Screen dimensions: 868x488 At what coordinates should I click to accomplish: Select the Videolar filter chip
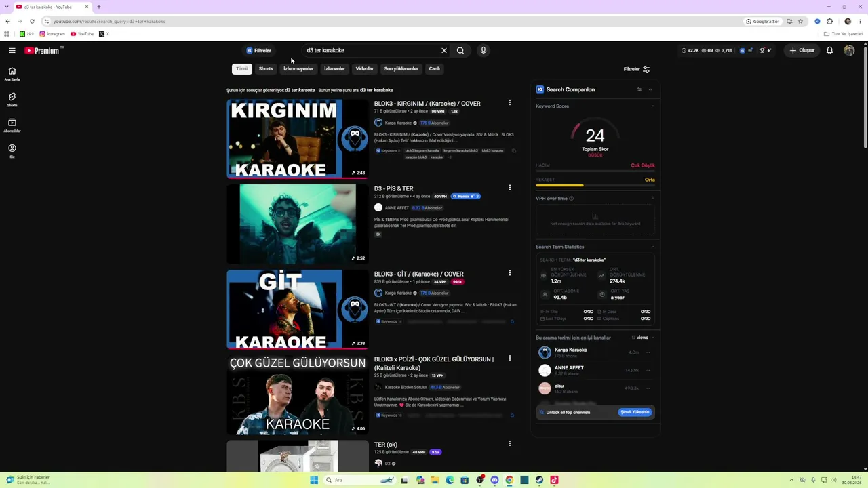(365, 68)
